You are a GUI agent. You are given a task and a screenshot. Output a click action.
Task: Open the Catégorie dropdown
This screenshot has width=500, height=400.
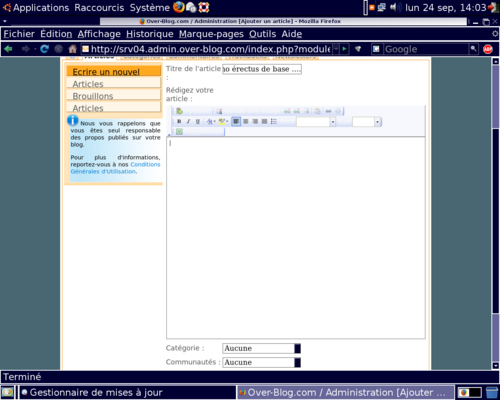[x=262, y=348]
